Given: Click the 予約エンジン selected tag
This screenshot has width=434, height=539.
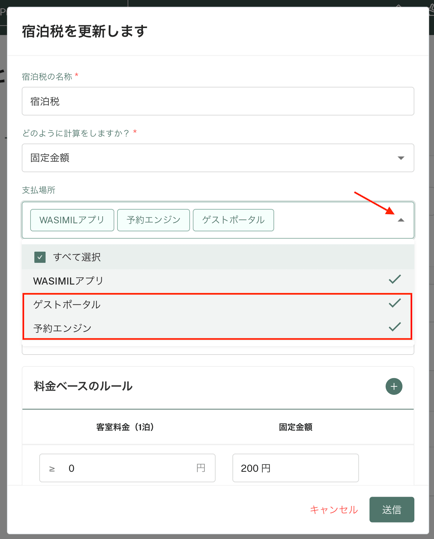Looking at the screenshot, I should click(x=153, y=220).
